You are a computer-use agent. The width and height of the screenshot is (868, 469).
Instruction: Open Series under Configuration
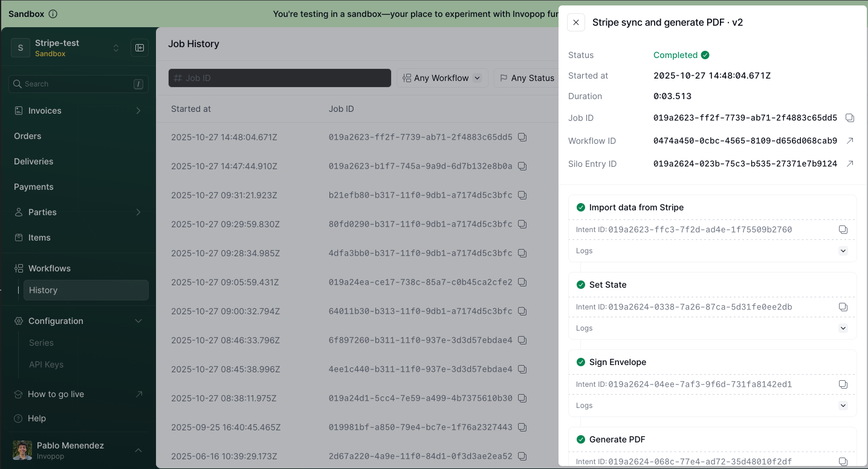(41, 343)
